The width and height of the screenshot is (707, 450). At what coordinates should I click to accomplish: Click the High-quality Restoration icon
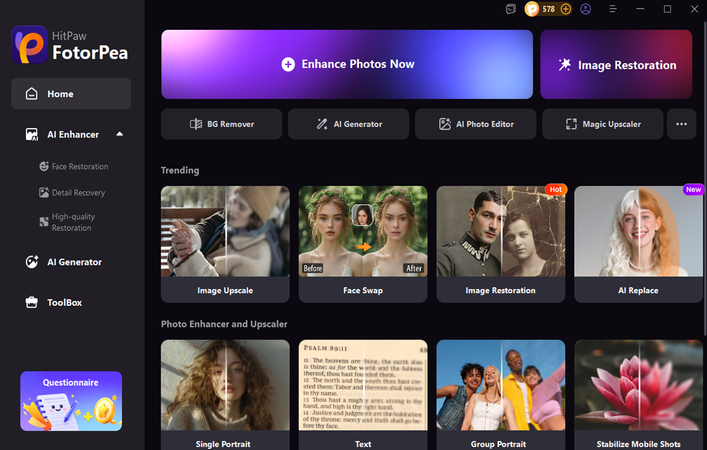click(x=44, y=221)
